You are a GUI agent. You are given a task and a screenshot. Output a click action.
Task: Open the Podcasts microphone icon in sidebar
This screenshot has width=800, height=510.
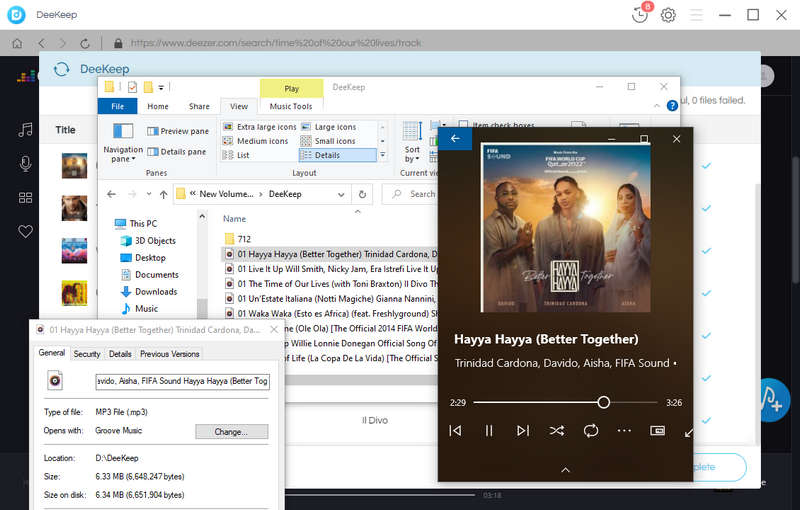[x=25, y=164]
